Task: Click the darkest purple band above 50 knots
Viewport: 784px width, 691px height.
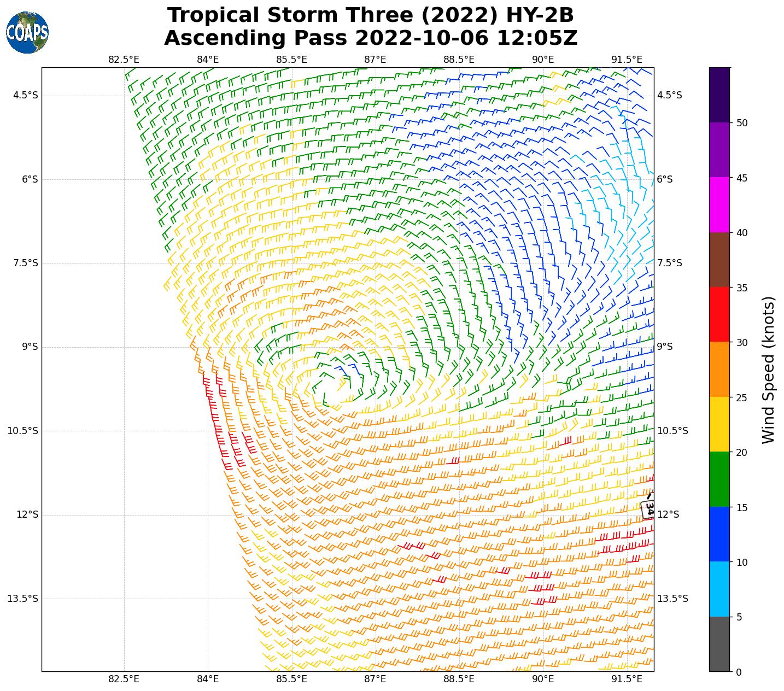Action: pyautogui.click(x=719, y=95)
